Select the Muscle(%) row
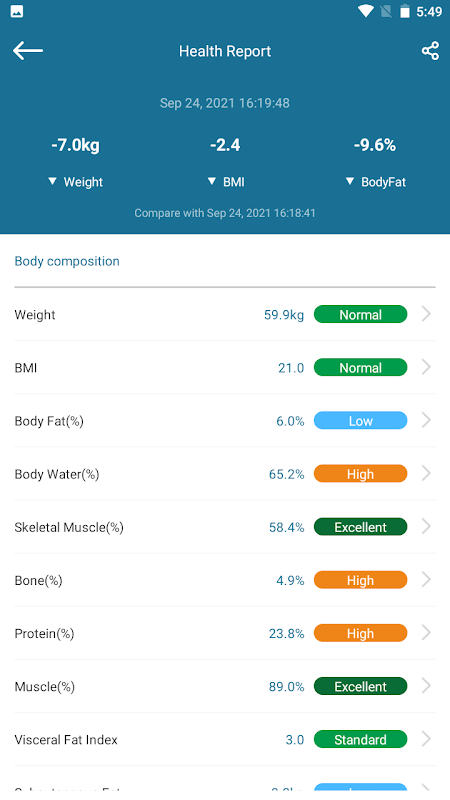450x800 pixels. click(225, 686)
